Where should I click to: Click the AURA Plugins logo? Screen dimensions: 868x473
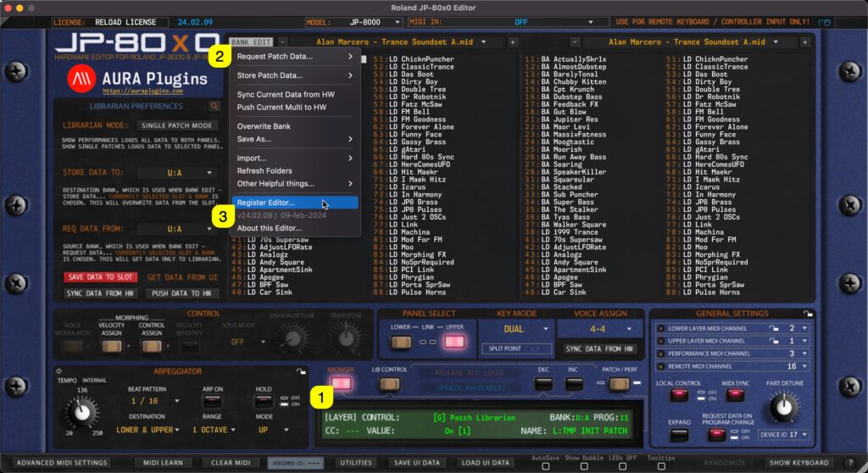81,79
